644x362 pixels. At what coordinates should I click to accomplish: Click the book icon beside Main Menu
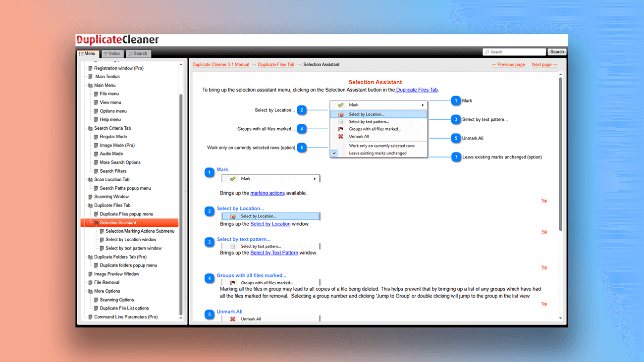[90, 85]
